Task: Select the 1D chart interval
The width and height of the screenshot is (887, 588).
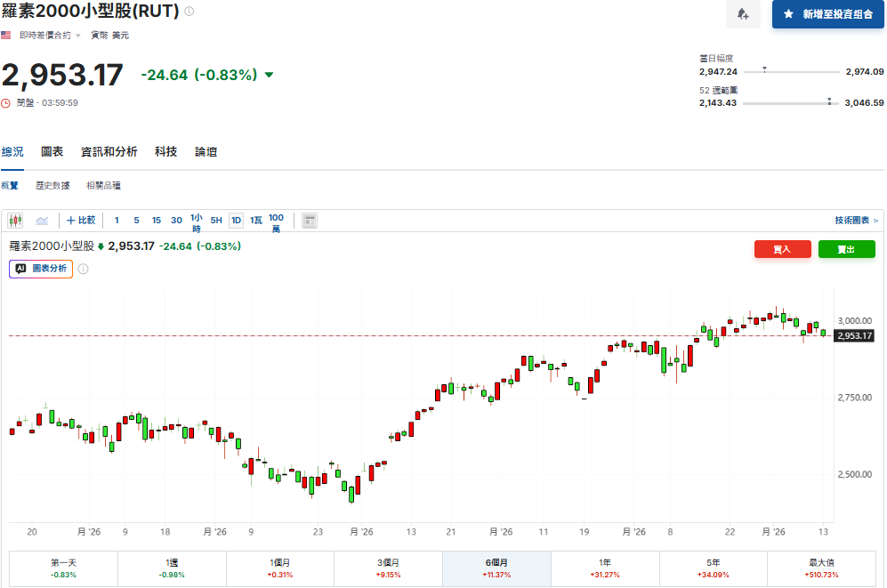Action: pos(236,221)
